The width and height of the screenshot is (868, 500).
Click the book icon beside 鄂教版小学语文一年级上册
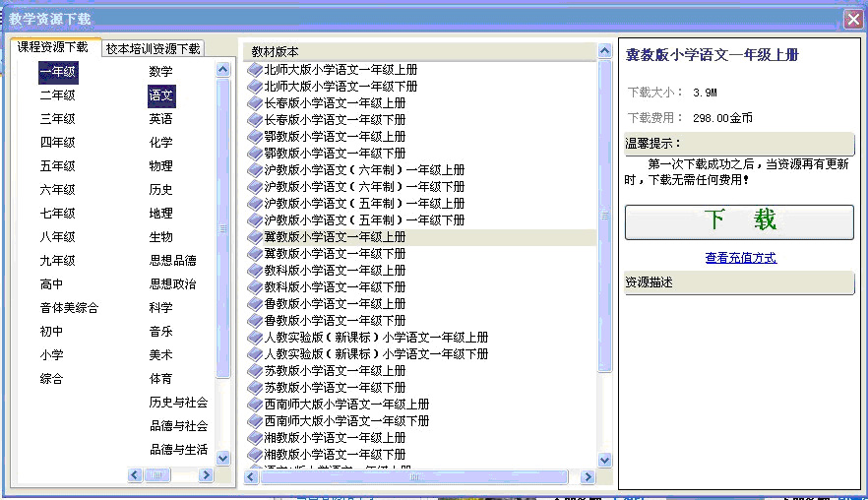[x=255, y=137]
